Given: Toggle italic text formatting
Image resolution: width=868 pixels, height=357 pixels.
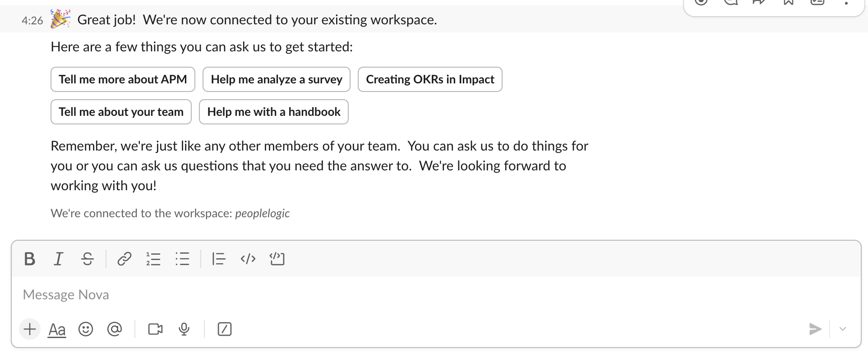Looking at the screenshot, I should click(x=58, y=259).
